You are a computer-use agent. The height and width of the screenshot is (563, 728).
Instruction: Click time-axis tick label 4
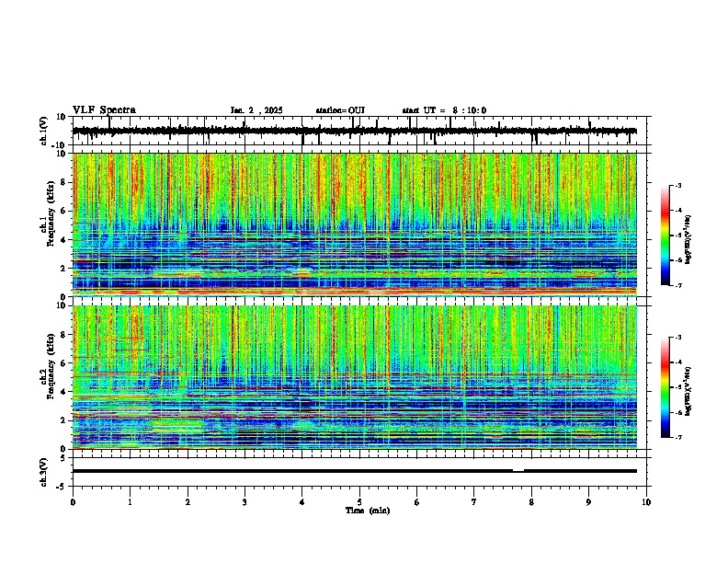tap(302, 502)
